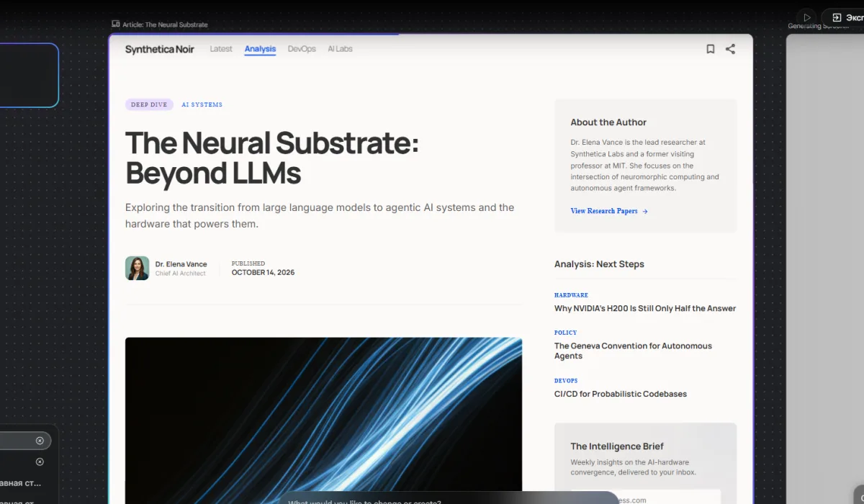Go to the AI Labs tab
This screenshot has width=864, height=504.
(x=340, y=49)
